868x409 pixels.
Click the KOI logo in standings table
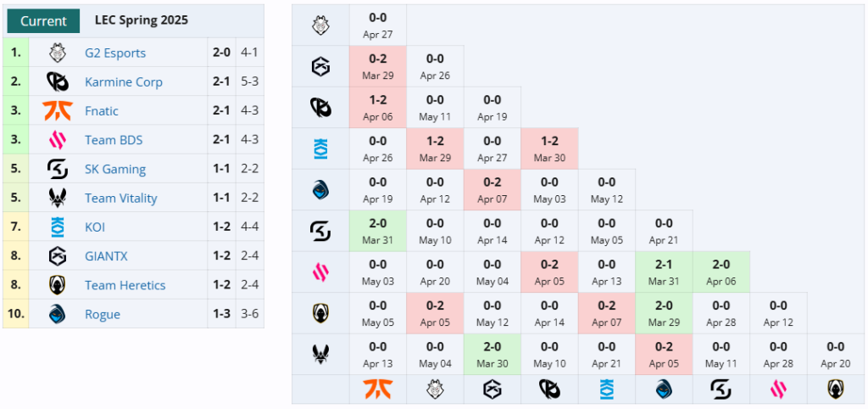point(58,227)
